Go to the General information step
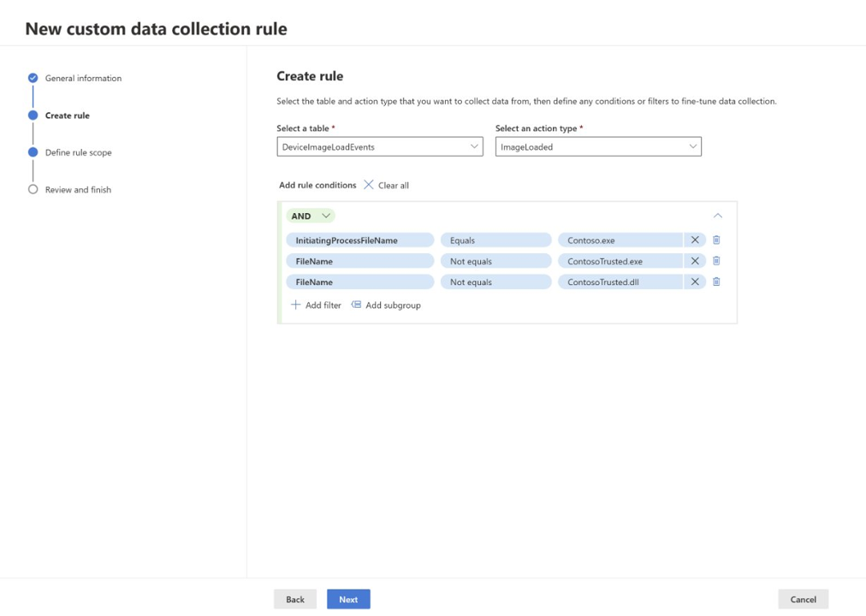Viewport: 866px width, 616px height. [83, 78]
